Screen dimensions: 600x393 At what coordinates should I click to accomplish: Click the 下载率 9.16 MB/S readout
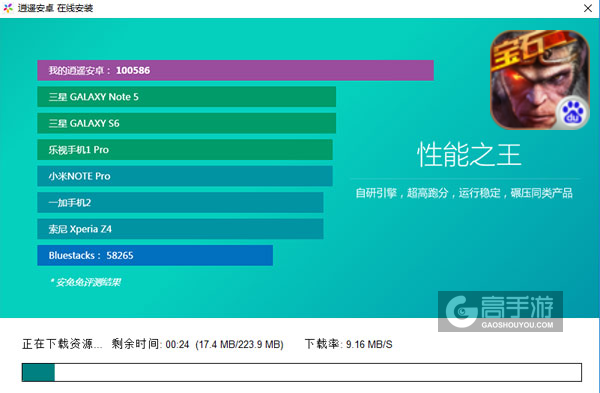[349, 344]
